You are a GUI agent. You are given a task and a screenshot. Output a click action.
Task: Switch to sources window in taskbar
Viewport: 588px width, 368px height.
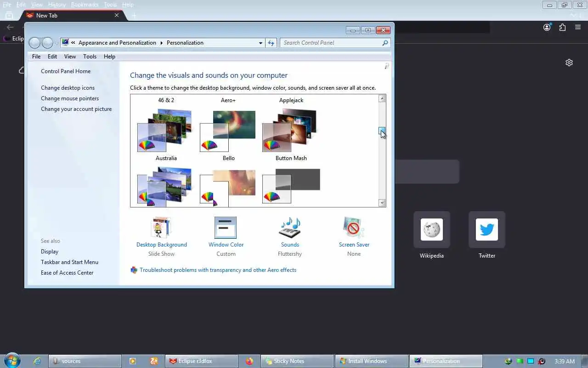[85, 361]
